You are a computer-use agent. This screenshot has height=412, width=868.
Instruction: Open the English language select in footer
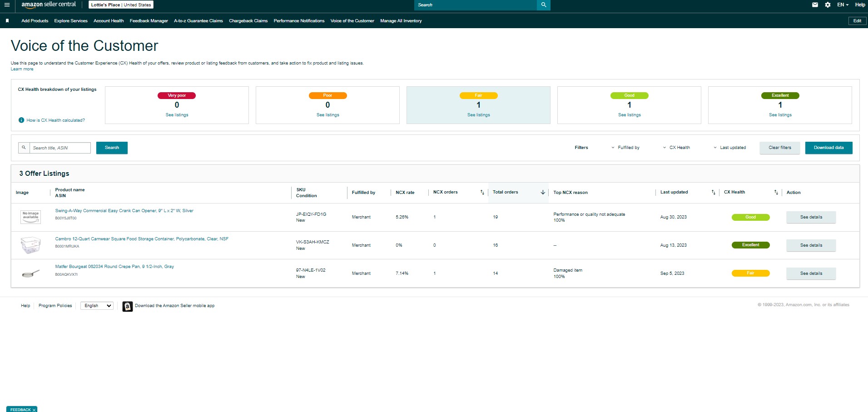coord(97,306)
